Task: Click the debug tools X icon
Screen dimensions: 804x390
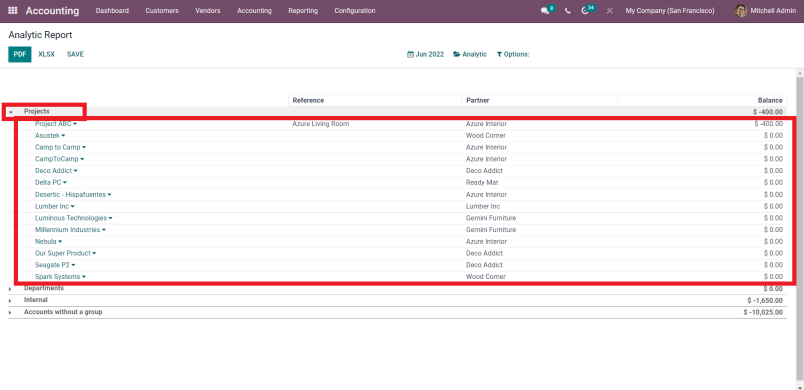Action: pyautogui.click(x=610, y=11)
